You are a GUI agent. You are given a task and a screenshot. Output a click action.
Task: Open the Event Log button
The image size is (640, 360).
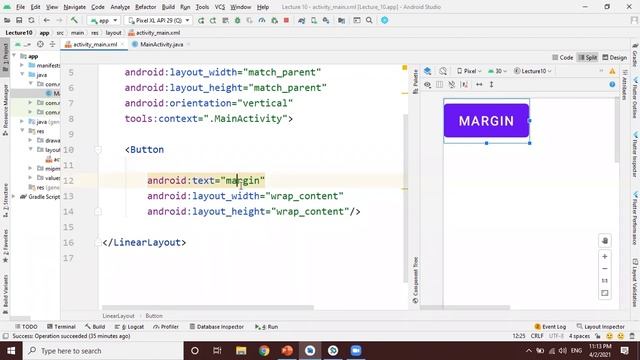point(550,327)
